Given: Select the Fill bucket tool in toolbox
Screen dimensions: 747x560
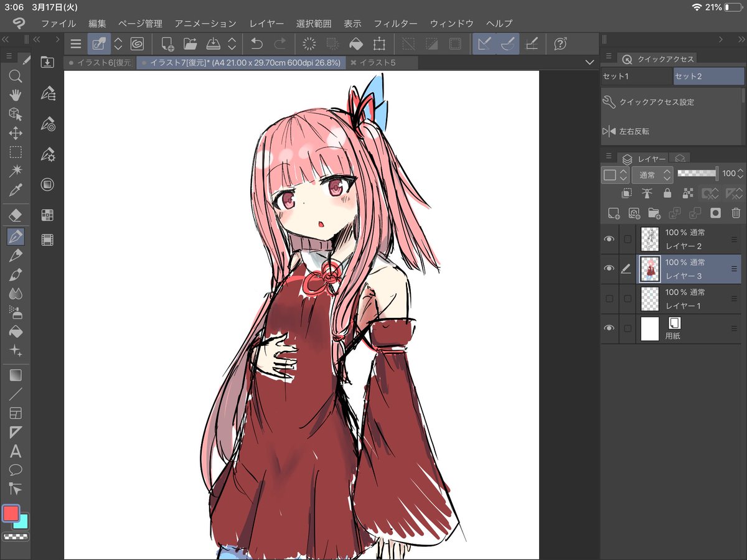Looking at the screenshot, I should 16,332.
